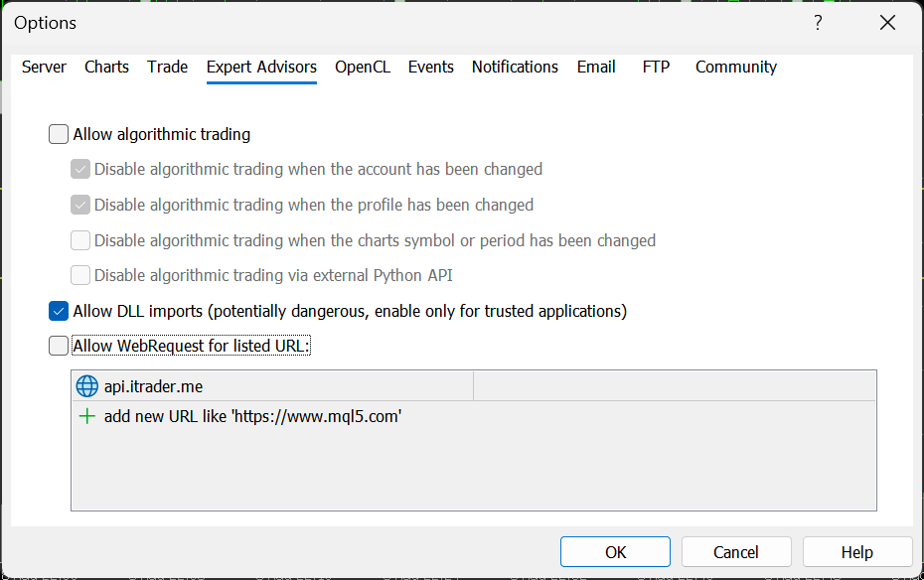Uncheck Allow DLL imports checkbox

coord(59,311)
